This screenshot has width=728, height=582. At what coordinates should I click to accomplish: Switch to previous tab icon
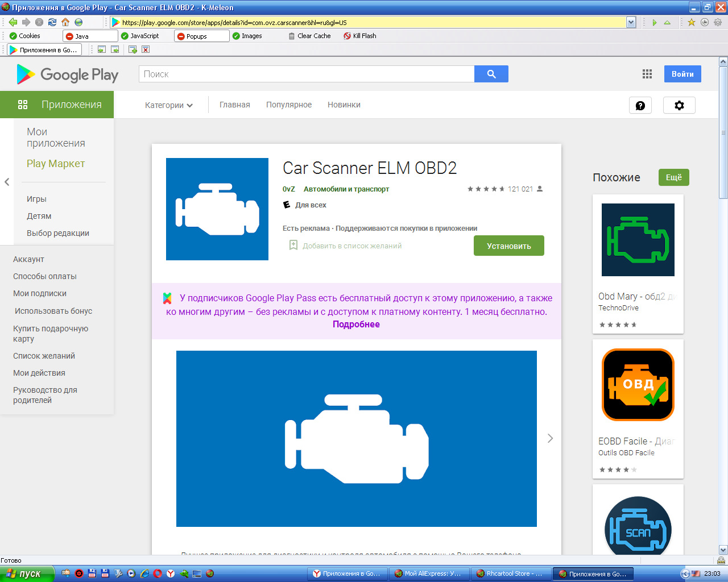click(102, 49)
